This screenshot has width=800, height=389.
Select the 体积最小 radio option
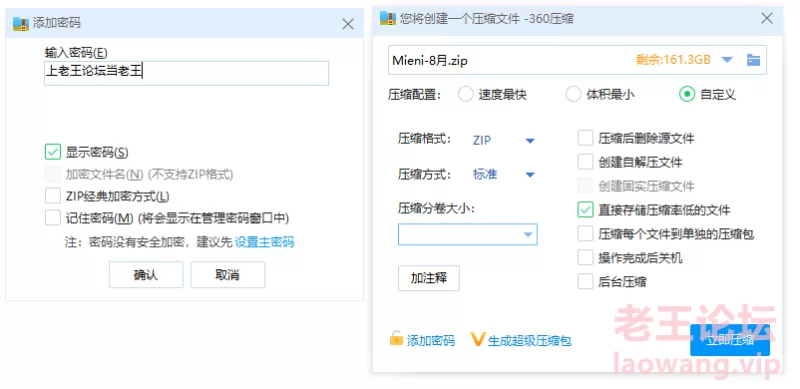[573, 94]
